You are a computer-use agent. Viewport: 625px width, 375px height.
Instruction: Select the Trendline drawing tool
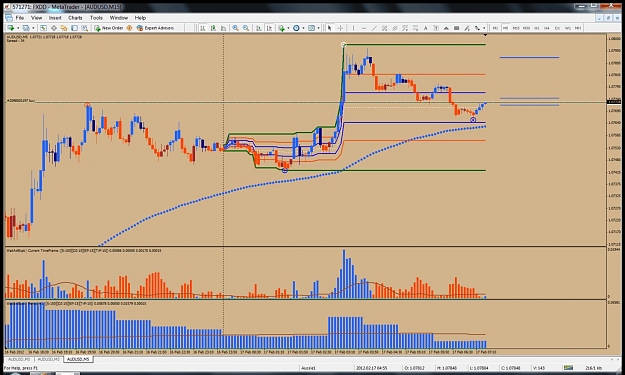coord(374,28)
